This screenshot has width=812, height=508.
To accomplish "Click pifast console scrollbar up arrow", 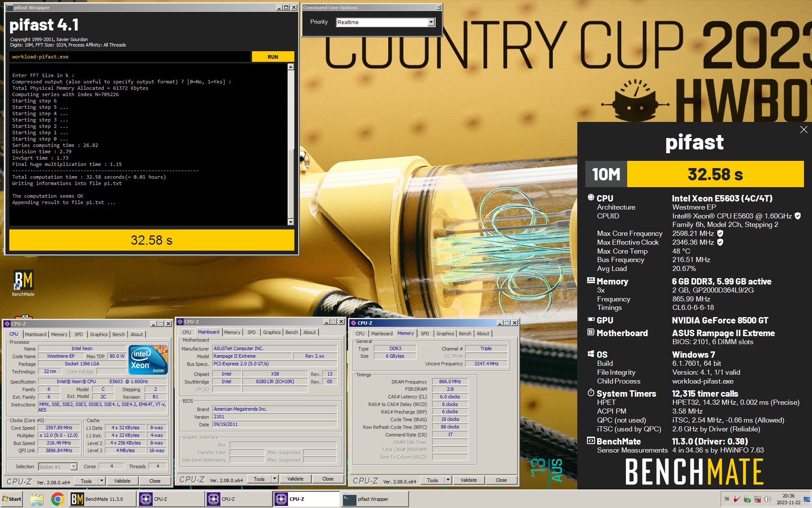I will point(291,67).
